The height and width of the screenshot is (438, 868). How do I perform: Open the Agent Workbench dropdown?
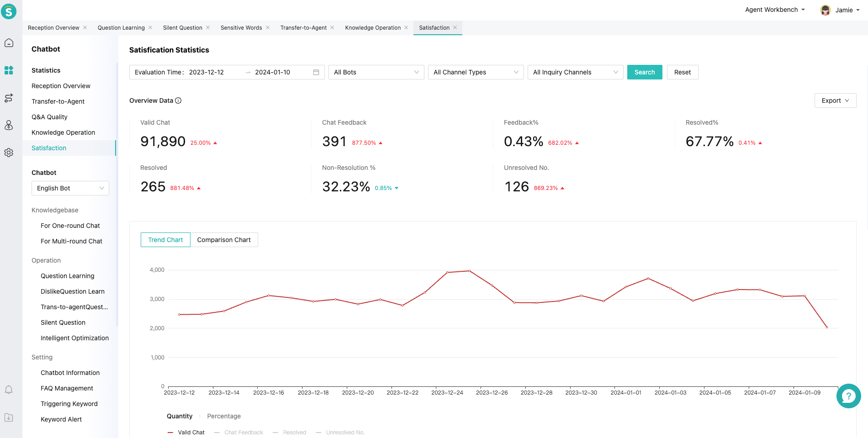coord(775,10)
